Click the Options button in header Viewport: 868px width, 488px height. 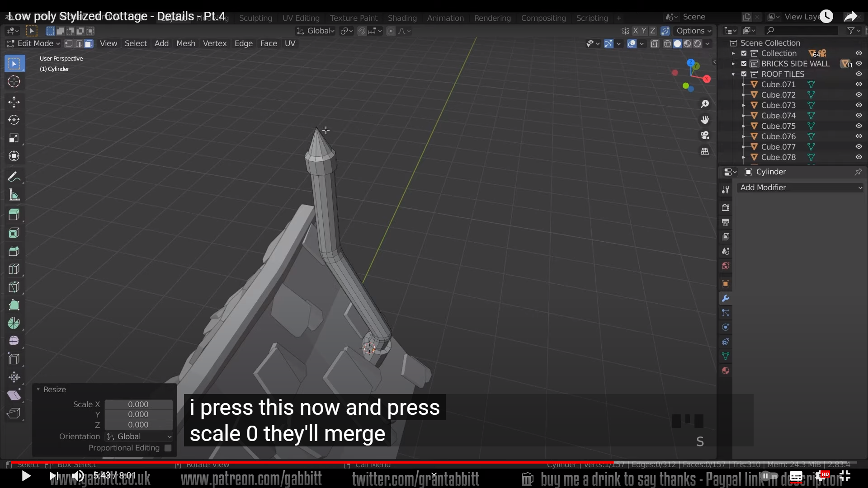[x=693, y=31]
